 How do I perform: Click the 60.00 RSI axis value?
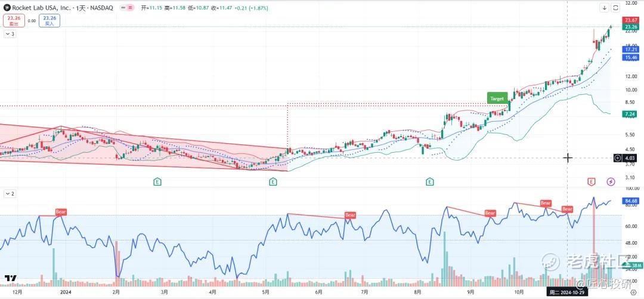point(630,226)
